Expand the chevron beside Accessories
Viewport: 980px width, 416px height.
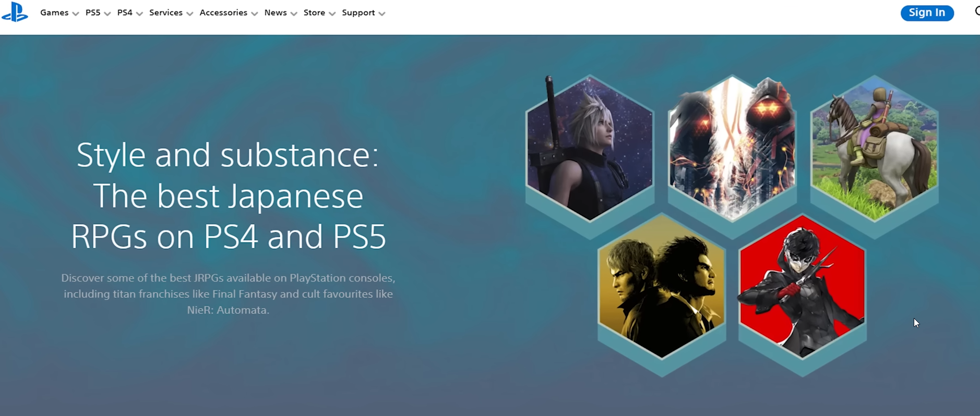point(255,14)
